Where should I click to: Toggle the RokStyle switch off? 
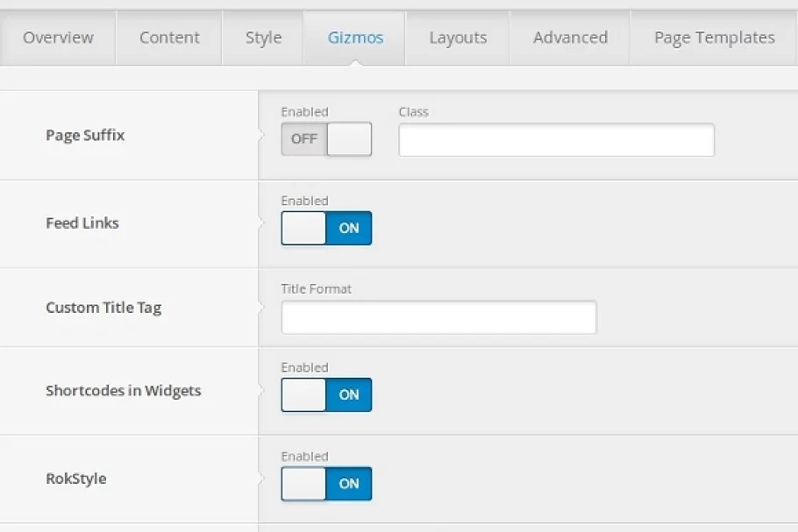coord(326,484)
